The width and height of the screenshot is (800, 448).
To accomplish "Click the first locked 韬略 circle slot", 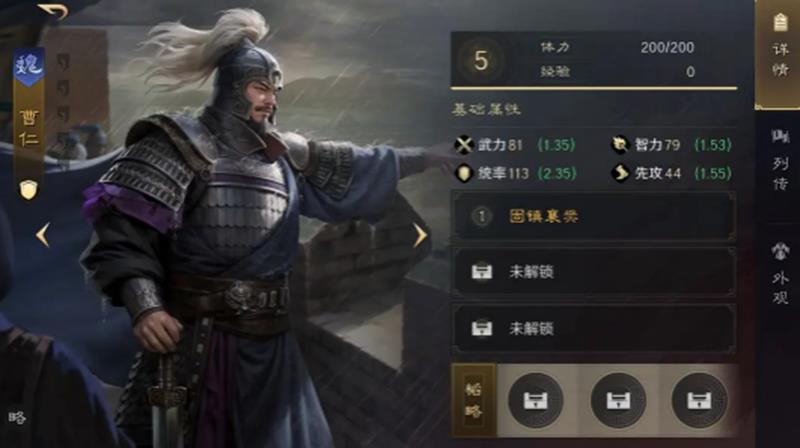I will (x=536, y=400).
